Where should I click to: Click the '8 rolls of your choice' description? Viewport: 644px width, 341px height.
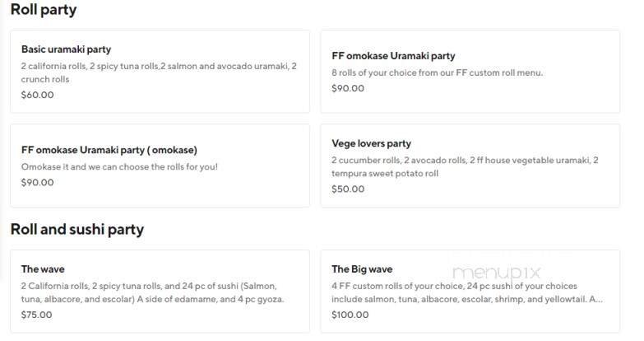[x=437, y=72]
